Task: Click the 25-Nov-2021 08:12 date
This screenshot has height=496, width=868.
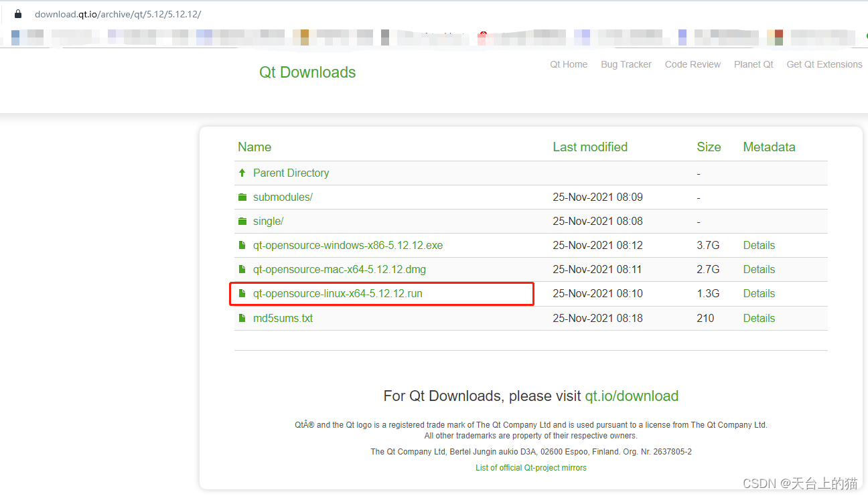Action: click(x=597, y=245)
